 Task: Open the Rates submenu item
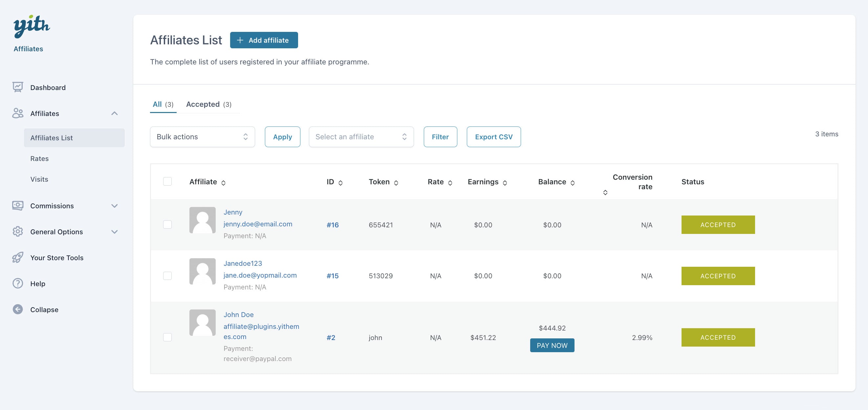39,158
